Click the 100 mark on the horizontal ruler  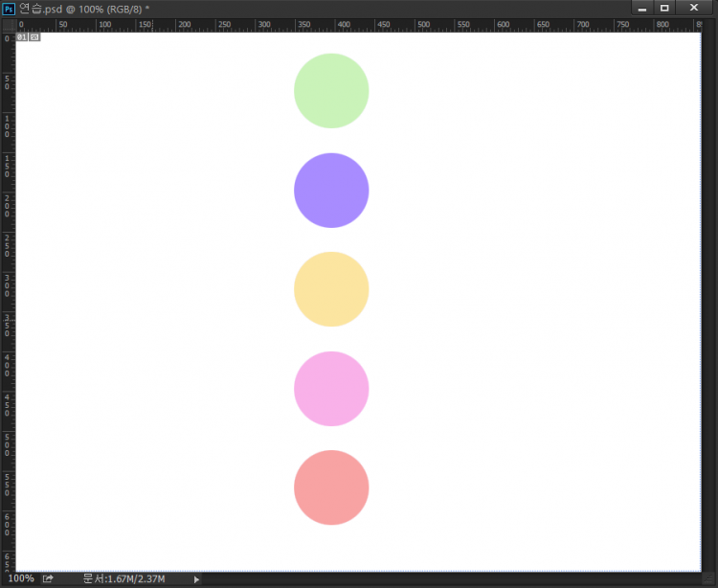point(105,24)
